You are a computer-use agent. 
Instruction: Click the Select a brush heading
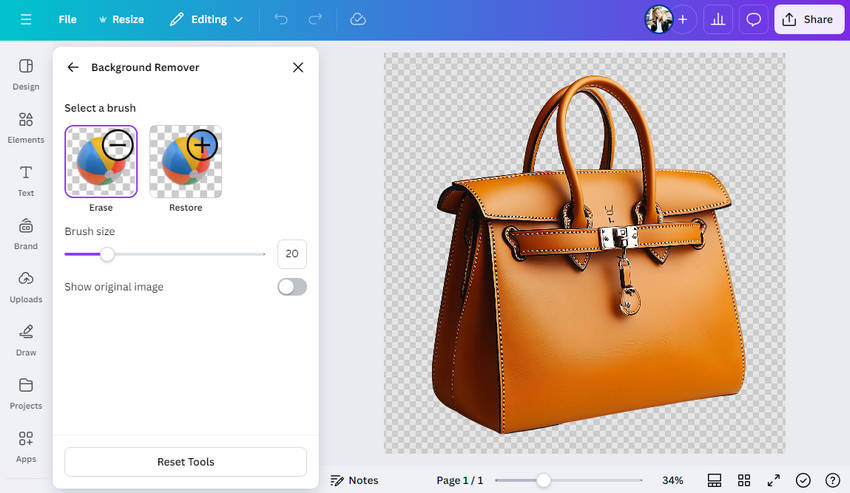pyautogui.click(x=100, y=108)
